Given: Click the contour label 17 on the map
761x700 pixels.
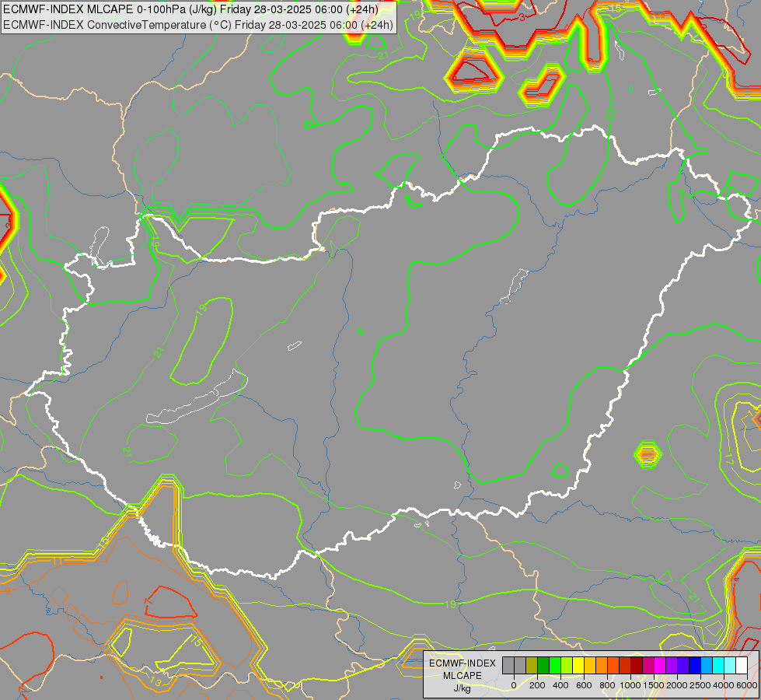Looking at the screenshot, I should (729, 457).
